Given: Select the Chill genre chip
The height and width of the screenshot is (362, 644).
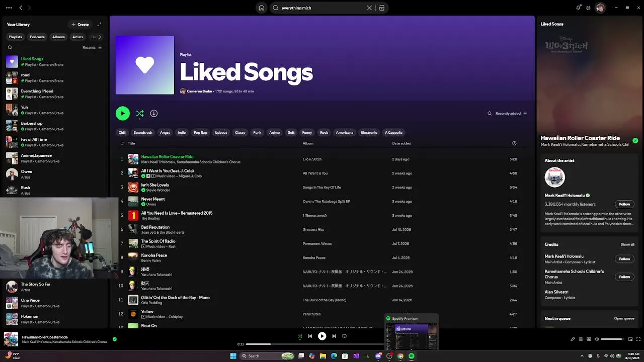Looking at the screenshot, I should coord(122,132).
